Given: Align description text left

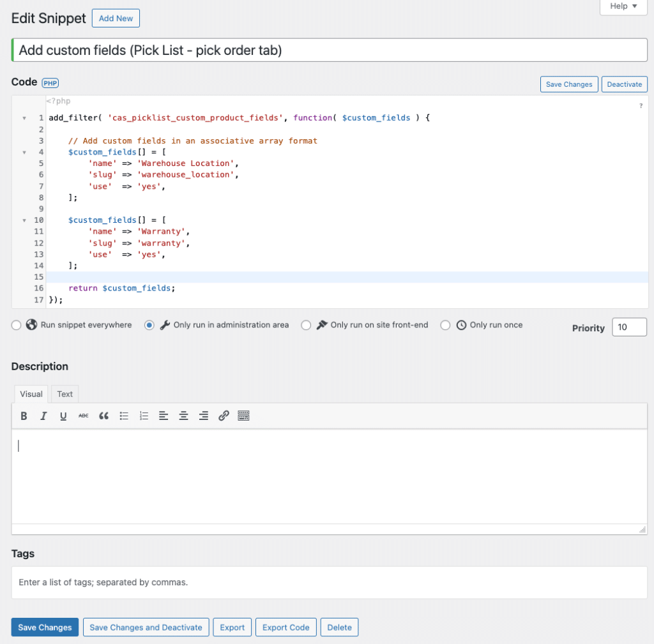Looking at the screenshot, I should pos(163,416).
